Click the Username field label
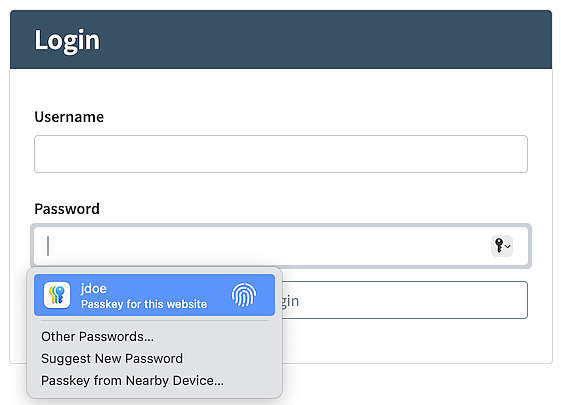 [69, 117]
